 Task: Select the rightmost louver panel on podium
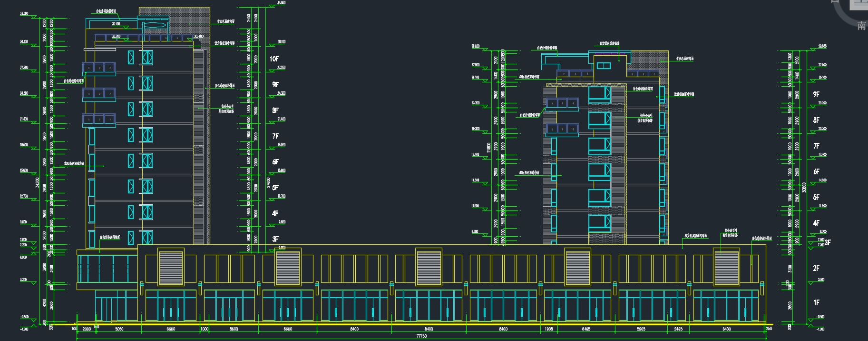coord(726,268)
